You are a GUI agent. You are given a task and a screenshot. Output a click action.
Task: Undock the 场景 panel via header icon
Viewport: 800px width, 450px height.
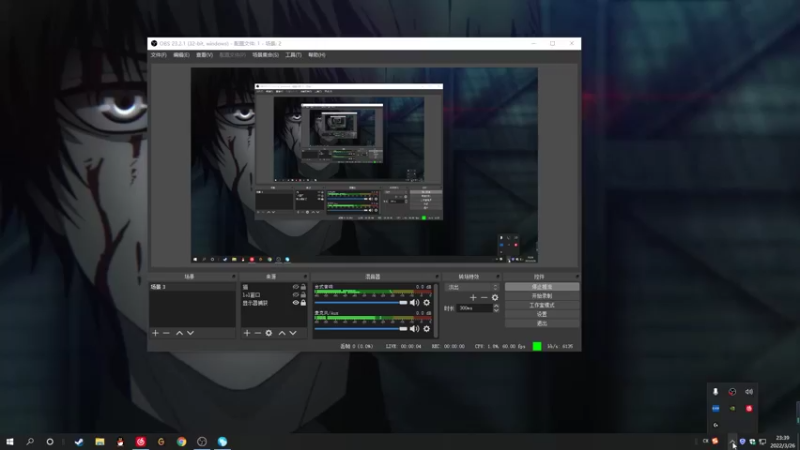click(x=234, y=277)
